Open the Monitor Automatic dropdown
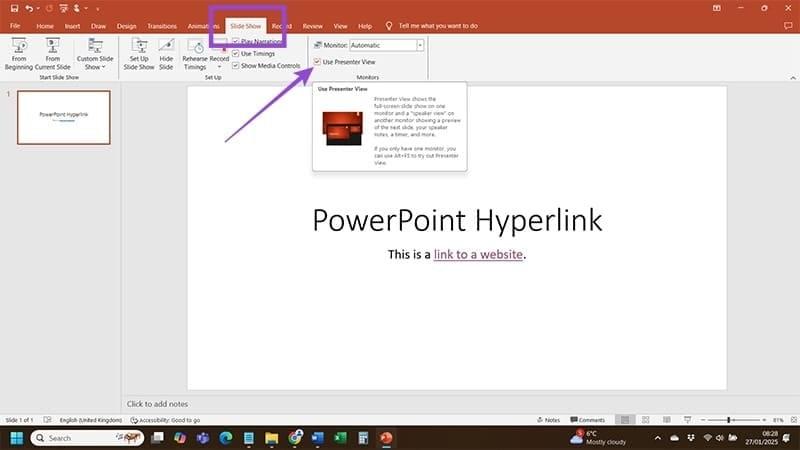This screenshot has height=450, width=800. pos(420,45)
